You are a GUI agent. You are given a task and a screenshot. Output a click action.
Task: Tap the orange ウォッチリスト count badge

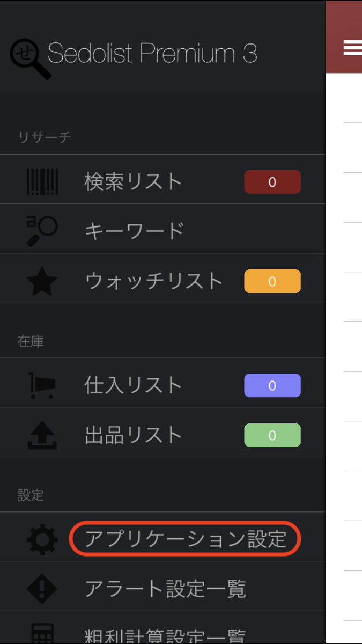[x=272, y=281]
